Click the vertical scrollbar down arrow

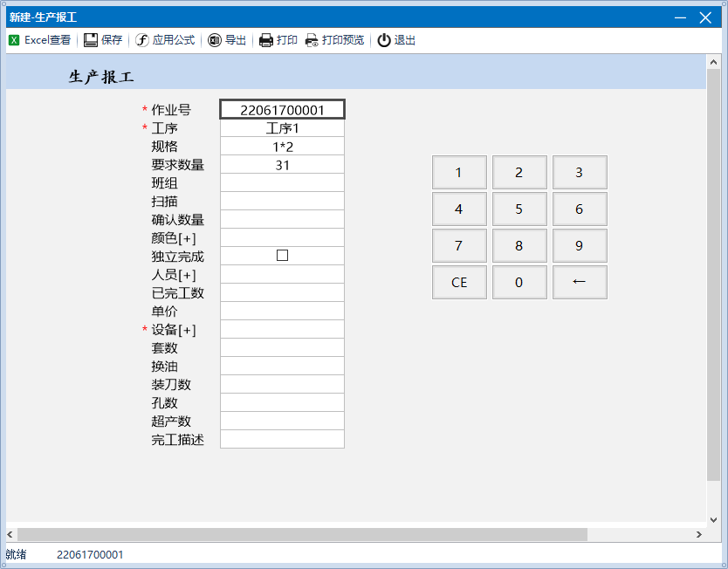(x=713, y=516)
